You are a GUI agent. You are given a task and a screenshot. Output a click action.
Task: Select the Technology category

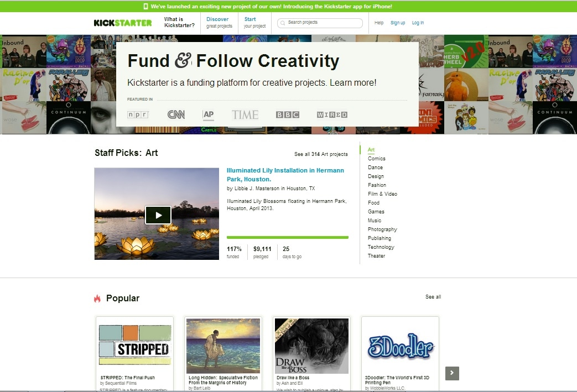click(381, 247)
